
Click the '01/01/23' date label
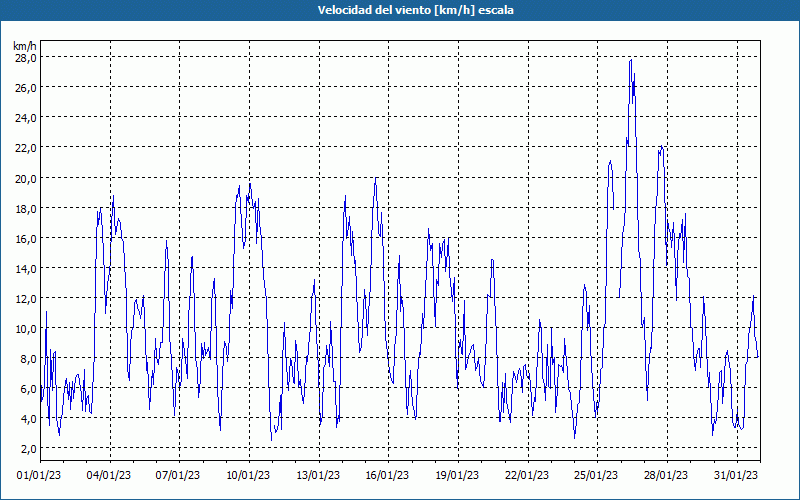pyautogui.click(x=39, y=475)
